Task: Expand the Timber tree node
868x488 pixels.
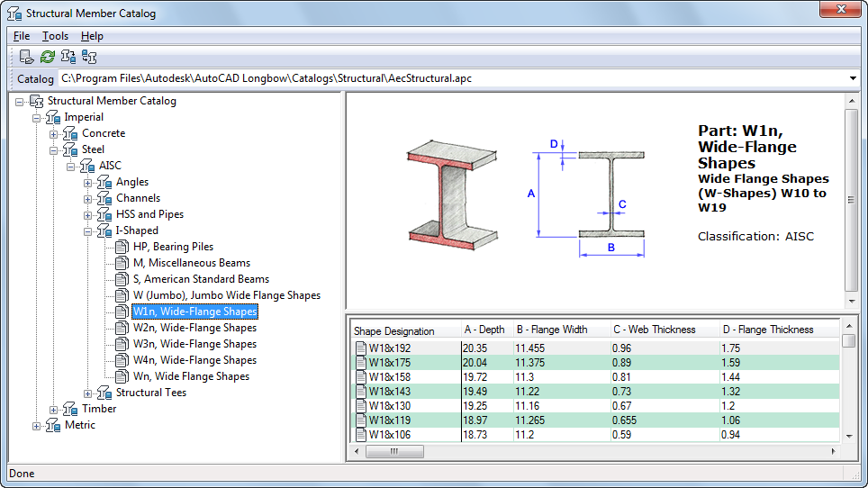Action: pos(54,410)
